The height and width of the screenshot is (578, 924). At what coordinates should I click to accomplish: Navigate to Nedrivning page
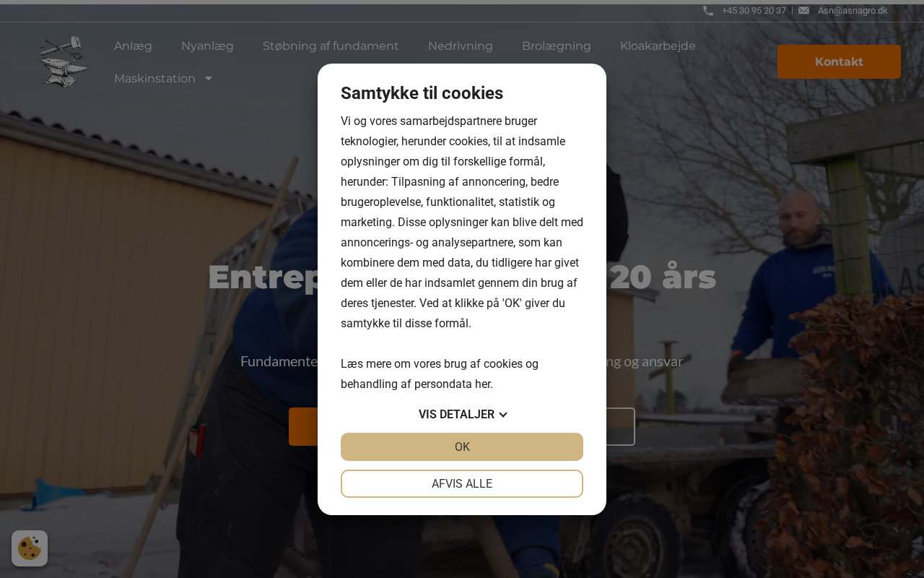coord(461,46)
